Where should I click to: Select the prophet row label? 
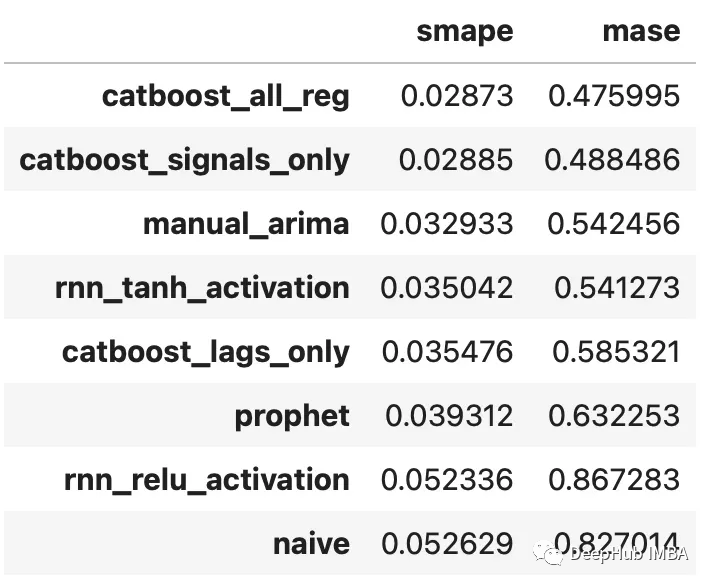(x=292, y=416)
